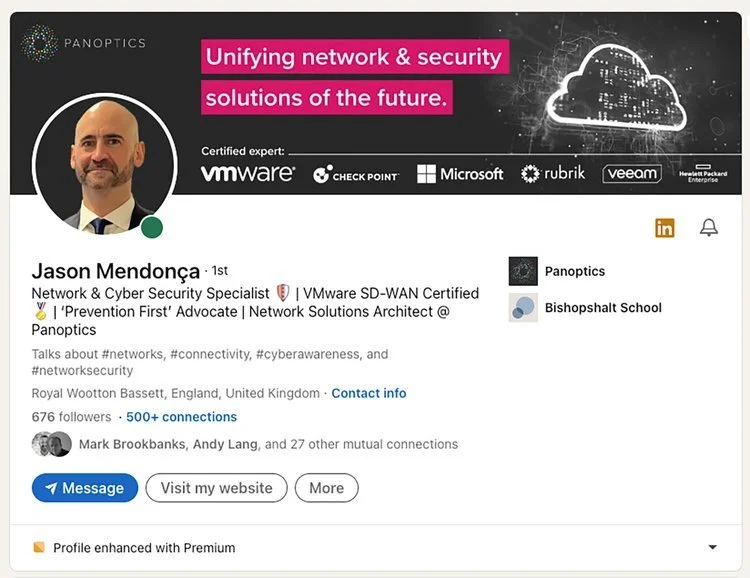750x578 pixels.
Task: Click the name heading Jason Mendonça
Action: [115, 271]
